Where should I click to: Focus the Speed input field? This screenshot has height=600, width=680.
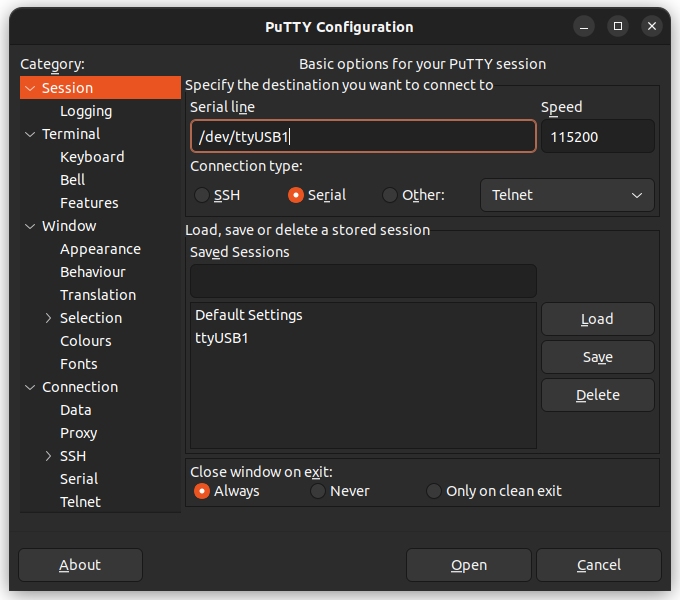point(598,137)
